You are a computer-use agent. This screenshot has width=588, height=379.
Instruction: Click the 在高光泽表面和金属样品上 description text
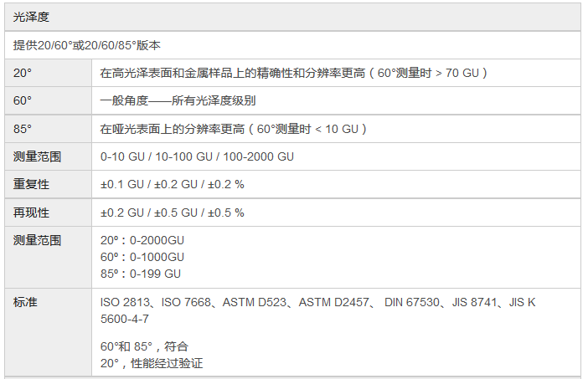pyautogui.click(x=293, y=73)
